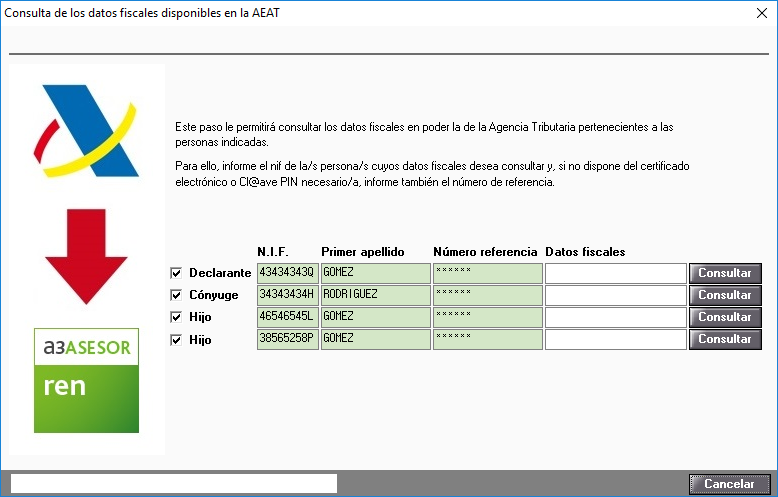Click the white status field at bottom
The width and height of the screenshot is (778, 497).
(174, 483)
